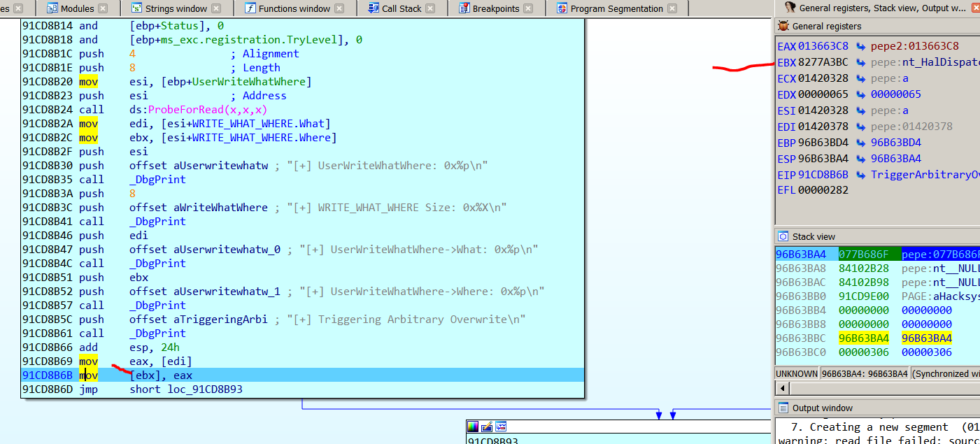Close the Program Segmentation tab
Viewport: 980px width, 444px height.
tap(672, 8)
